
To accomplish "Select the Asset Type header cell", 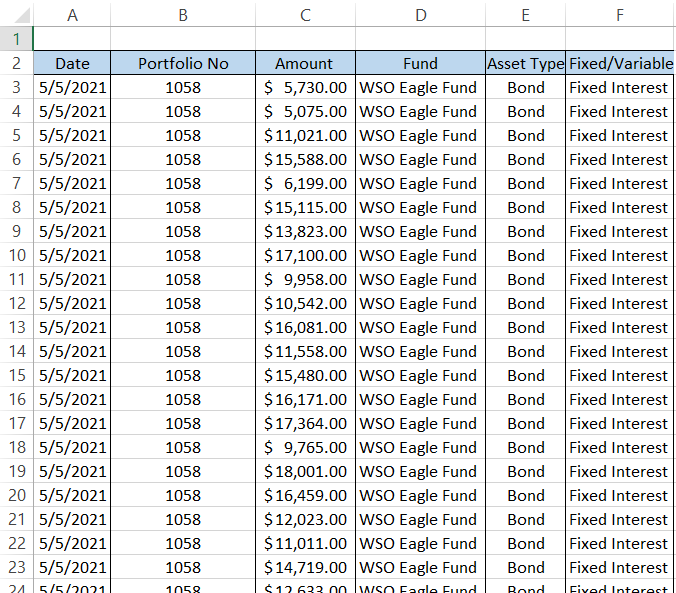I will point(525,63).
